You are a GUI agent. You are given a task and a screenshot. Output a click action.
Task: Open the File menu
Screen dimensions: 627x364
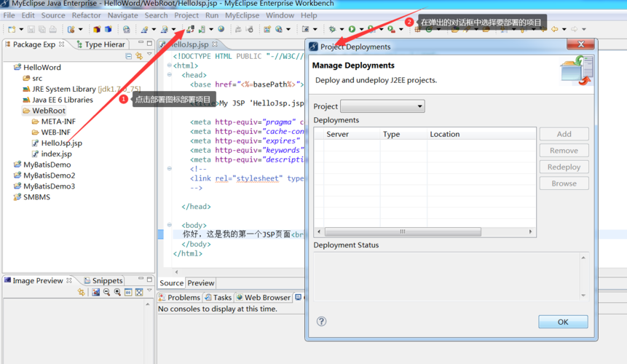coord(9,15)
